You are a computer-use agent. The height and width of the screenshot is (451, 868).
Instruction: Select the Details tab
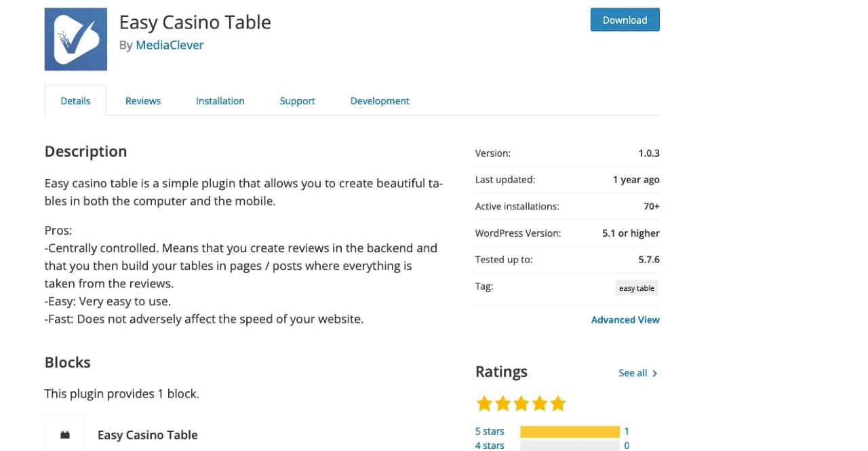click(x=75, y=101)
